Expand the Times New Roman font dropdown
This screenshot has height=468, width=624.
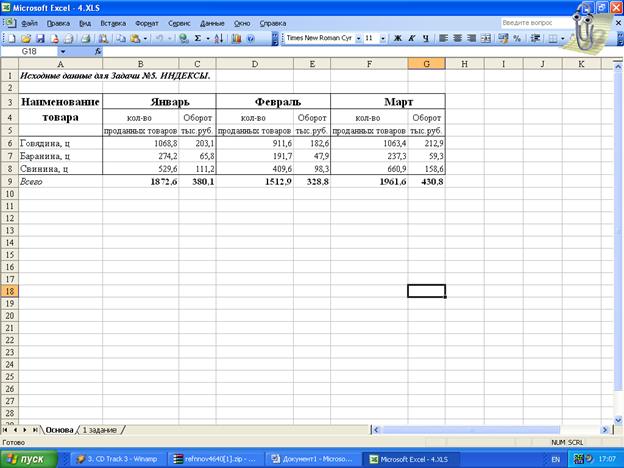point(356,38)
